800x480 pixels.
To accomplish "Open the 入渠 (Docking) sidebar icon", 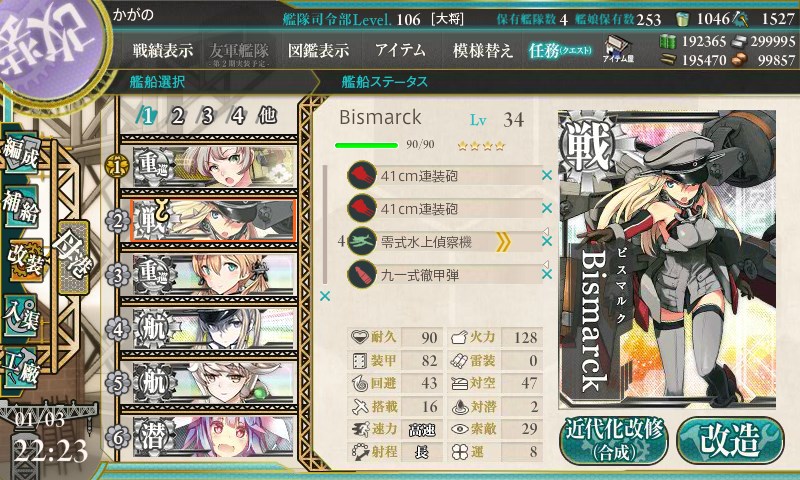I will (21, 315).
